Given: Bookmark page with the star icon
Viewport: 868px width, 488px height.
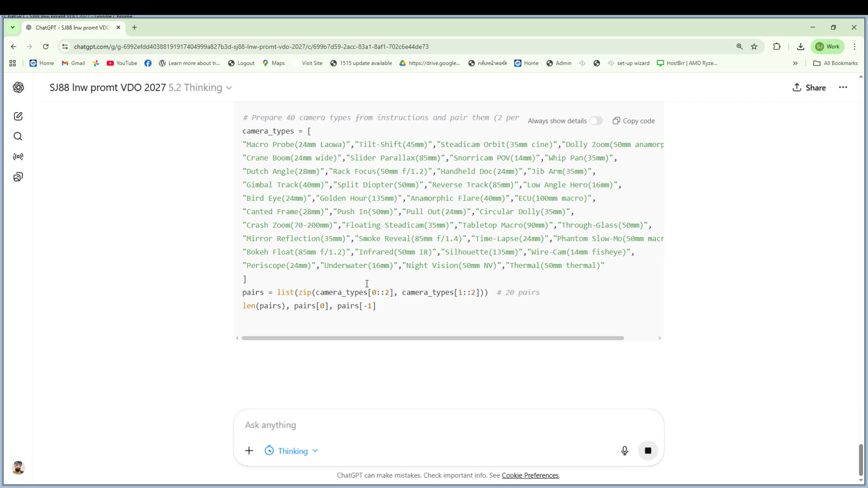Looking at the screenshot, I should click(754, 47).
